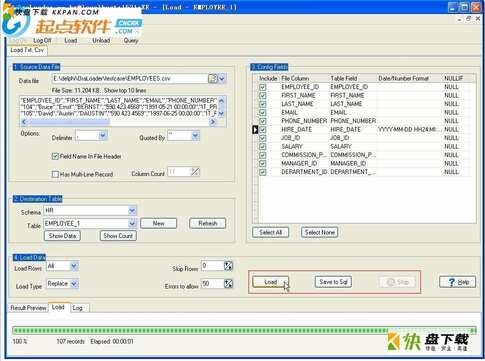Uncheck the DEPARTMENT_ID include checkbox
485x361 pixels.
tap(263, 172)
